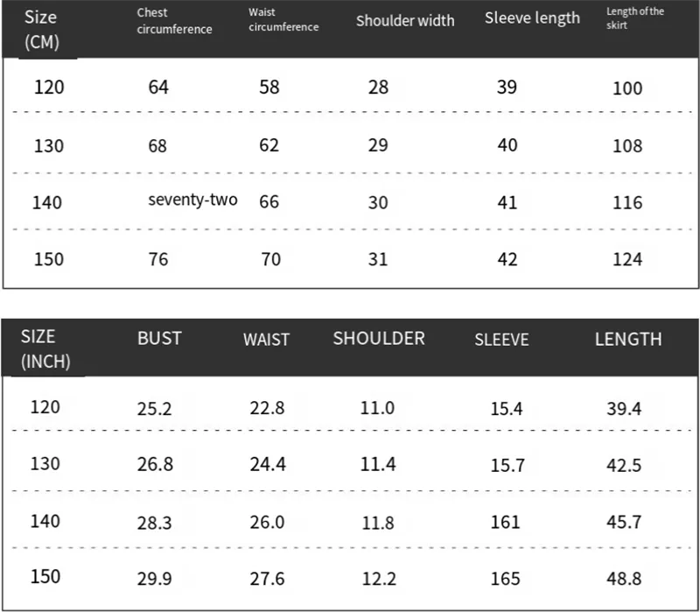This screenshot has height=612, width=700.
Task: Select the 'SHOULDER' column header
Action: click(379, 339)
